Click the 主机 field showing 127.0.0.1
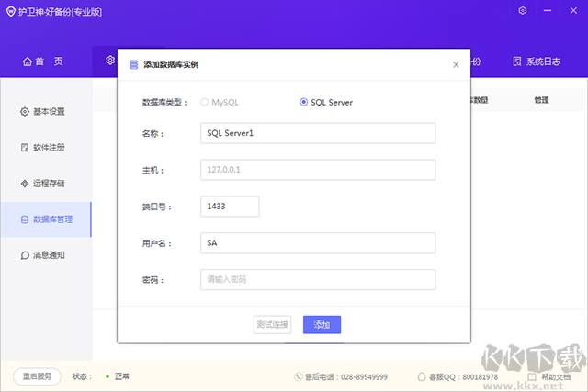 click(318, 170)
